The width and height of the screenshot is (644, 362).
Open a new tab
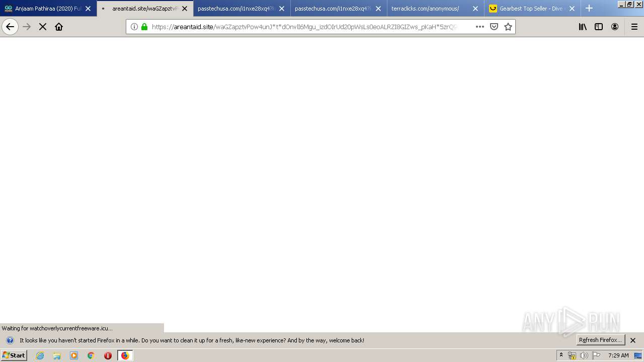(x=589, y=9)
